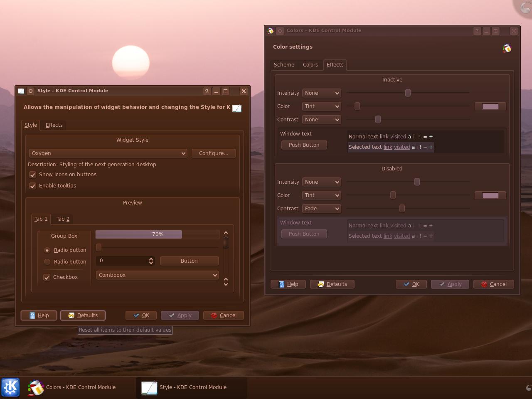Screen dimensions: 532x399
Task: Click the preview vertical scrollbar handle
Action: click(x=226, y=242)
